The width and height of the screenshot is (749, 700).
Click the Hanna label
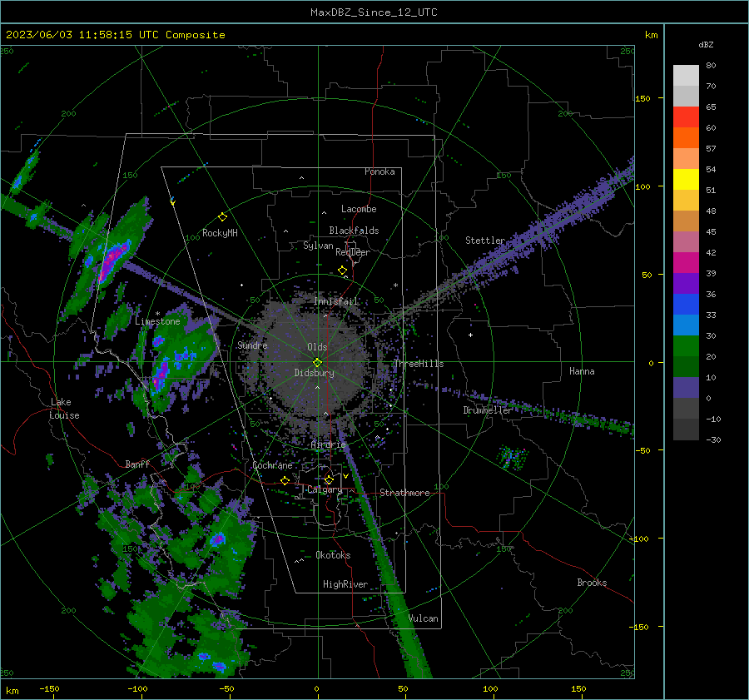coord(582,371)
